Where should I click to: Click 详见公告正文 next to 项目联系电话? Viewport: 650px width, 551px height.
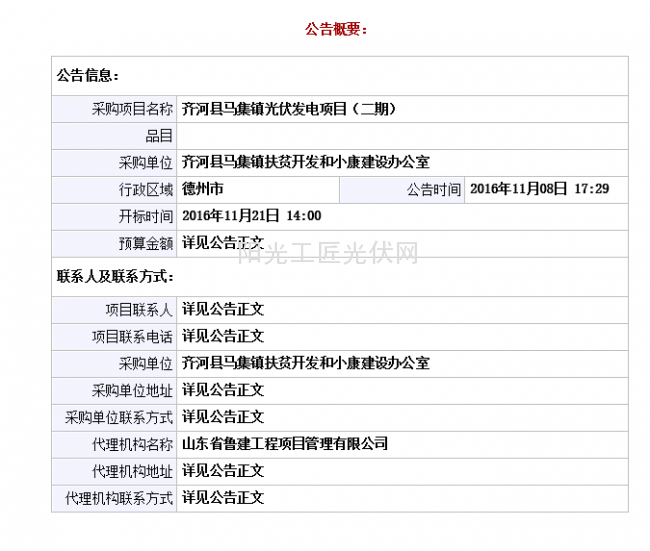(222, 336)
